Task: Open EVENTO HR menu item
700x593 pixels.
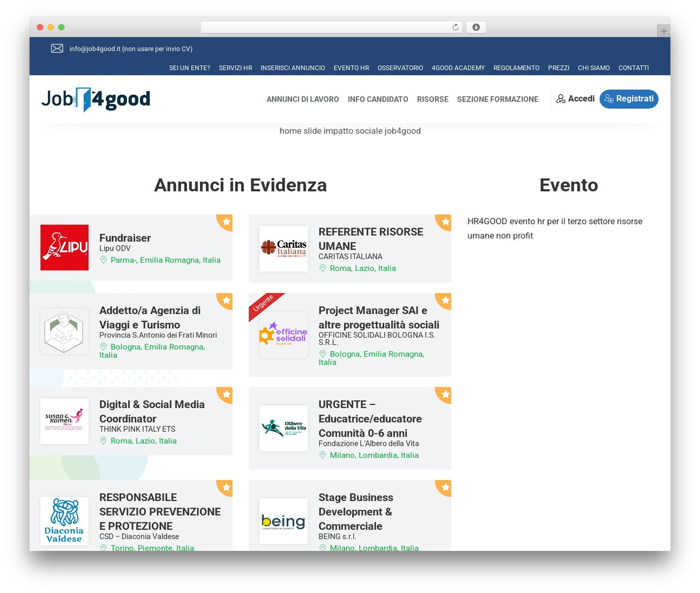Action: point(351,68)
